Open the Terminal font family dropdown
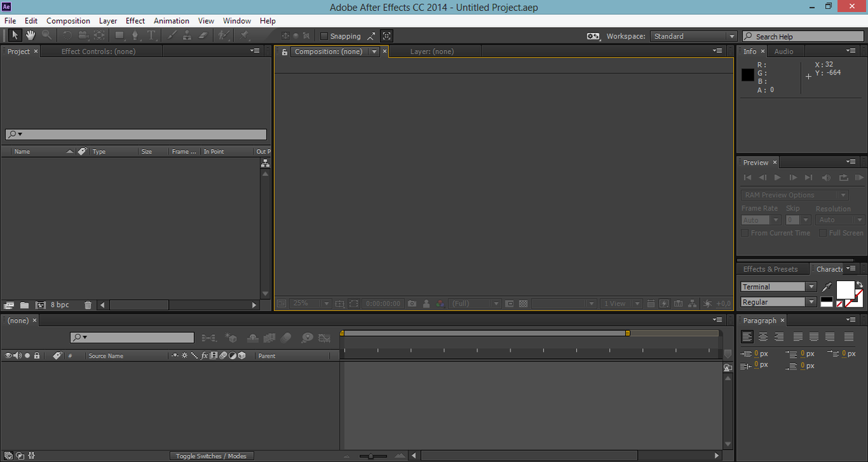This screenshot has height=462, width=868. coord(811,287)
